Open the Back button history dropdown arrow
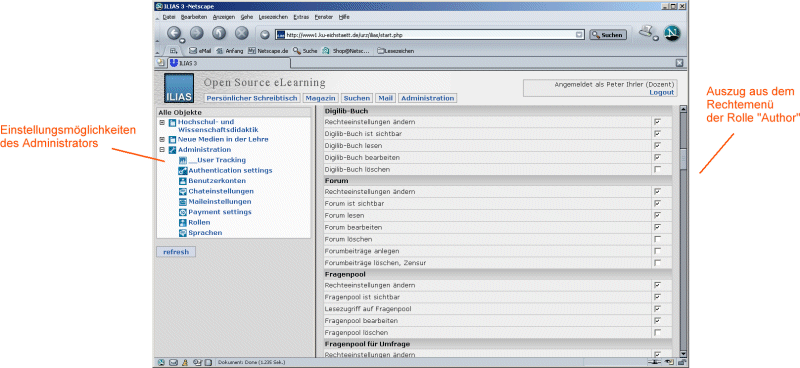Image resolution: width=800 pixels, height=368 pixels. tap(182, 40)
